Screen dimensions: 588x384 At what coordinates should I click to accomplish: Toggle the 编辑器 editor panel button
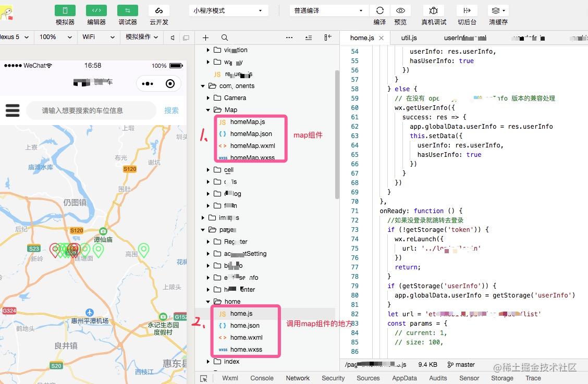(96, 10)
